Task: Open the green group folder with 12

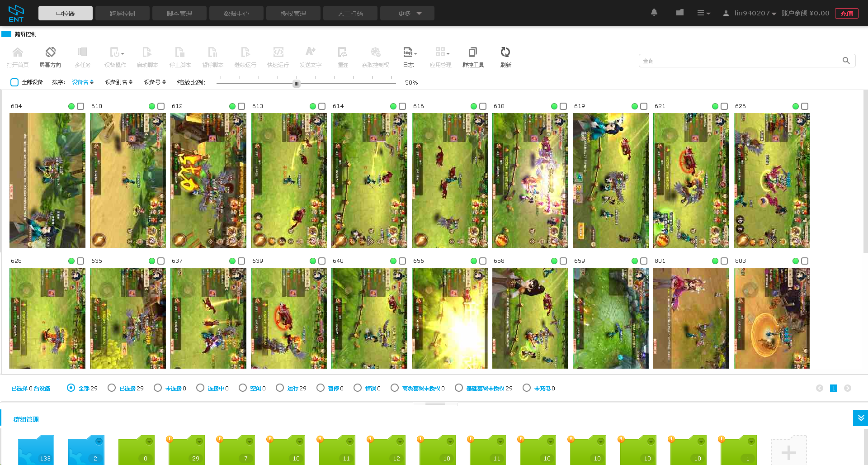Action: (387, 450)
